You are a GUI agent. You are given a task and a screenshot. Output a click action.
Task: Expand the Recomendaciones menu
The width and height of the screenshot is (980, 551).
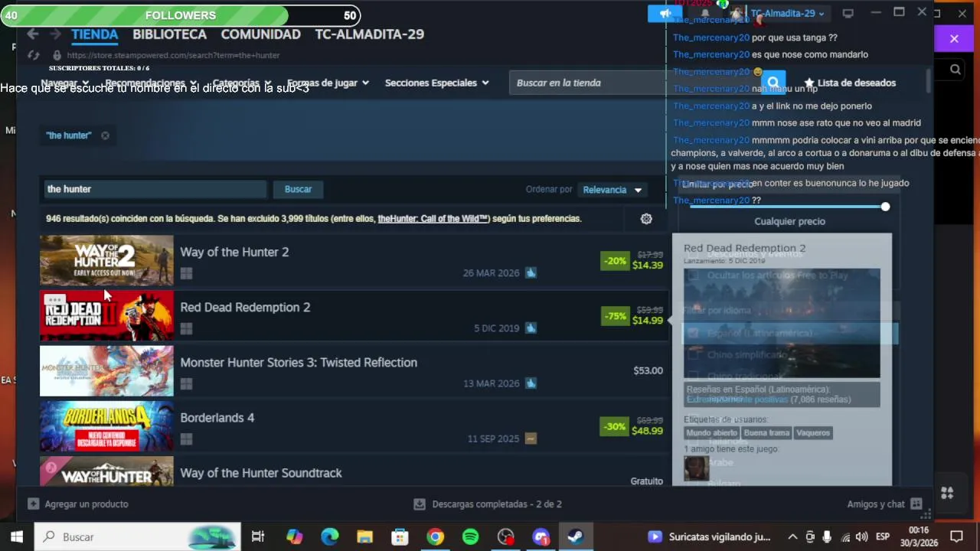151,83
